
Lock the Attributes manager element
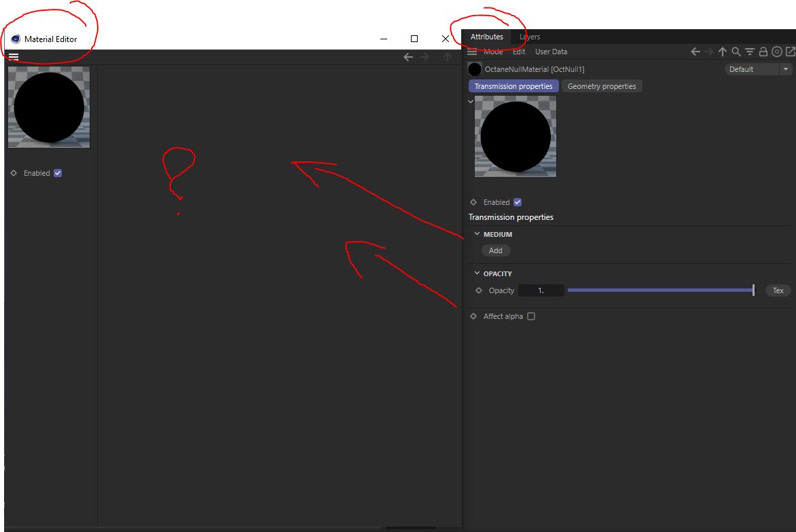763,52
